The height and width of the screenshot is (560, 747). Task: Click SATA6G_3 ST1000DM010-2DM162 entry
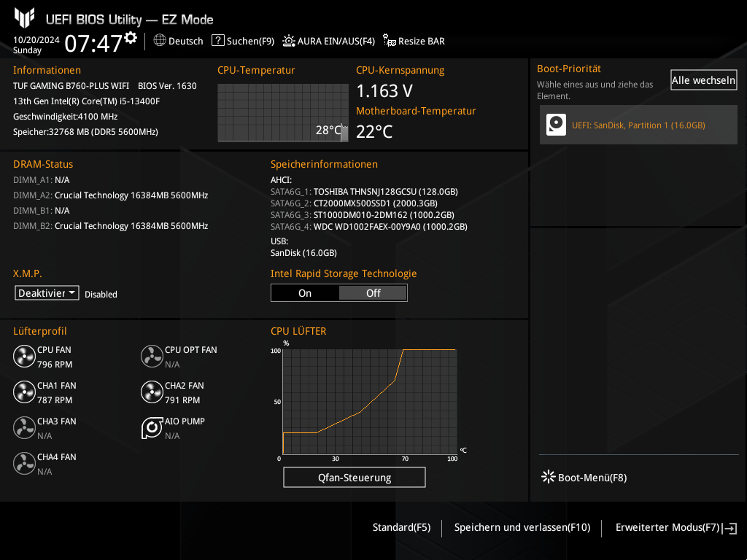click(x=363, y=215)
